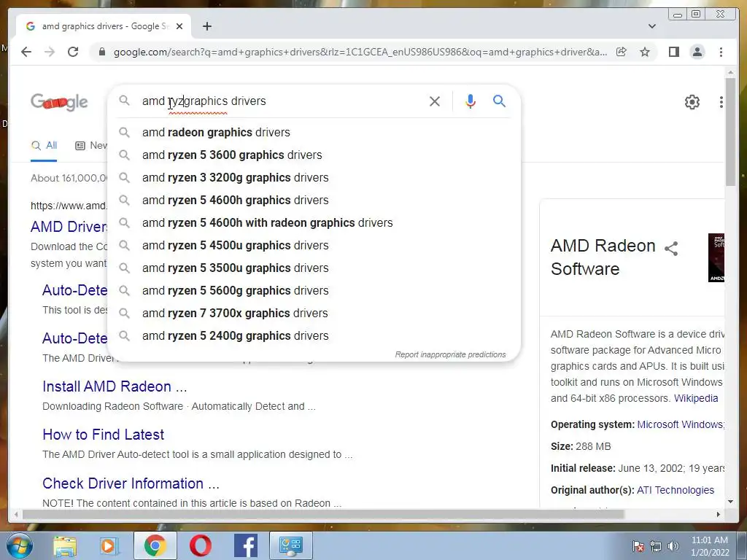Open the AMD Drivers result title
This screenshot has height=560, width=747.
[x=69, y=227]
